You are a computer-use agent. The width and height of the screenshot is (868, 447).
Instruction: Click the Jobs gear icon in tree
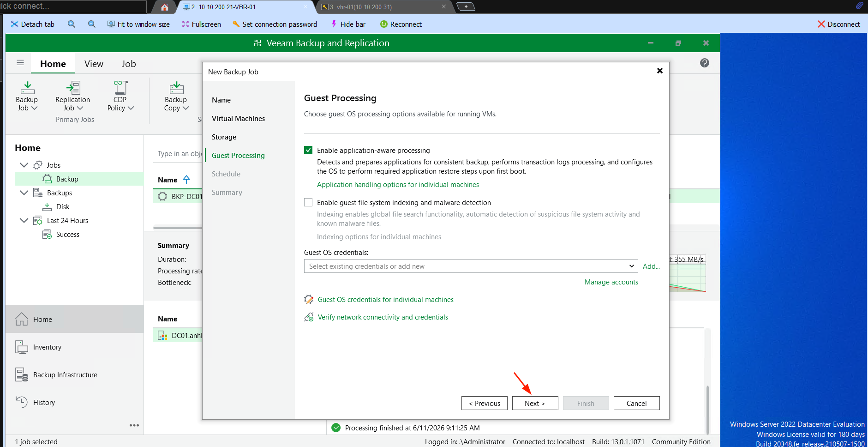click(38, 165)
